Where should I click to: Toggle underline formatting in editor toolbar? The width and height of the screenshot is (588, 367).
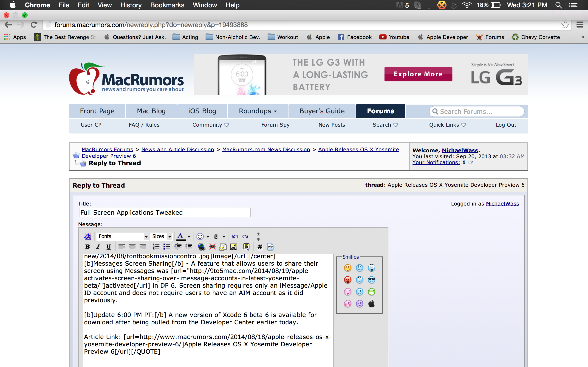(x=109, y=247)
